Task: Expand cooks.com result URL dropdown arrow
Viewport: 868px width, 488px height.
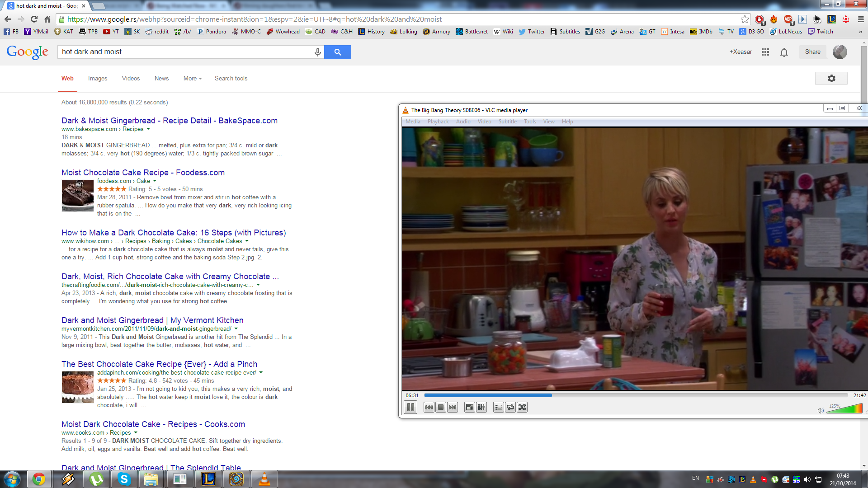Action: pos(136,433)
